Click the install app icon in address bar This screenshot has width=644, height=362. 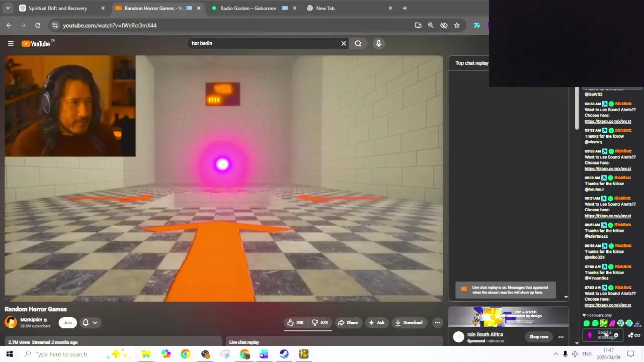418,25
